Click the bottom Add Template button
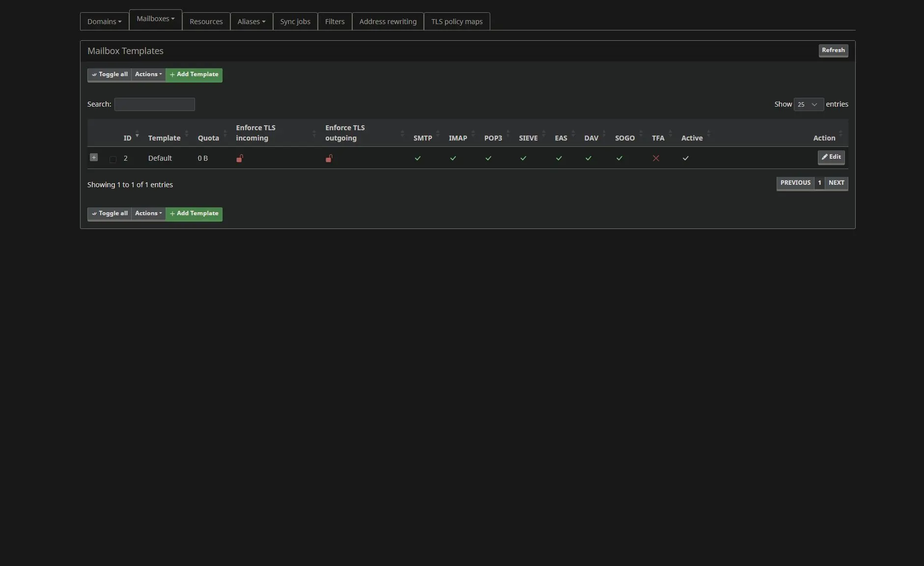The image size is (924, 566). [194, 214]
